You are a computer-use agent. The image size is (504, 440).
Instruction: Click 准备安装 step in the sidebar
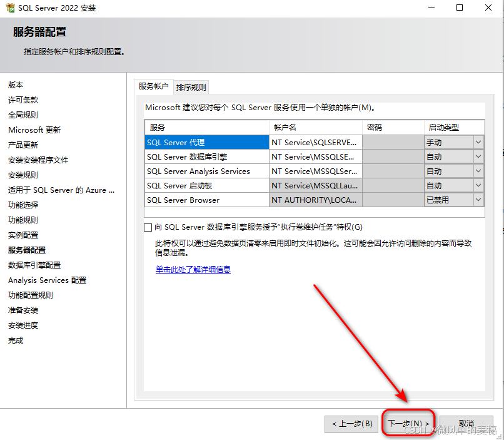[x=23, y=310]
